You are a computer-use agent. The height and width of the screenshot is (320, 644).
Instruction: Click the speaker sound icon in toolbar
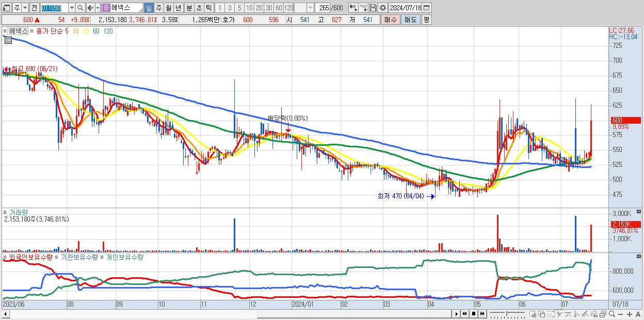(x=90, y=8)
